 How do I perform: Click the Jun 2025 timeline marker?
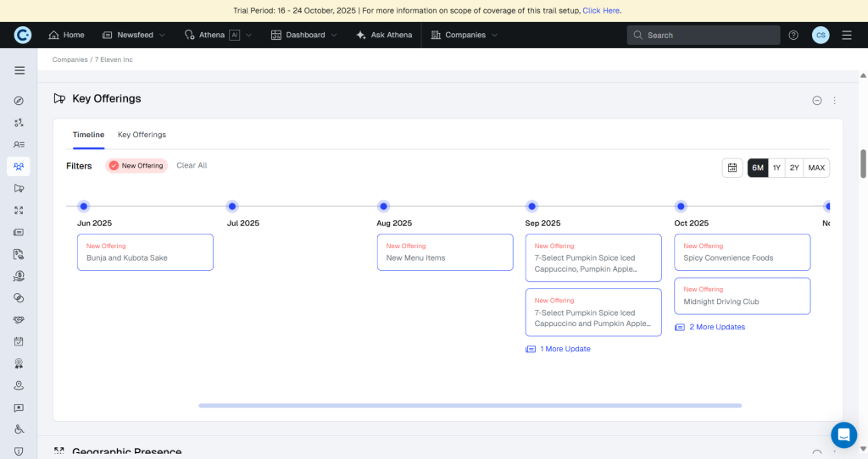pos(84,207)
